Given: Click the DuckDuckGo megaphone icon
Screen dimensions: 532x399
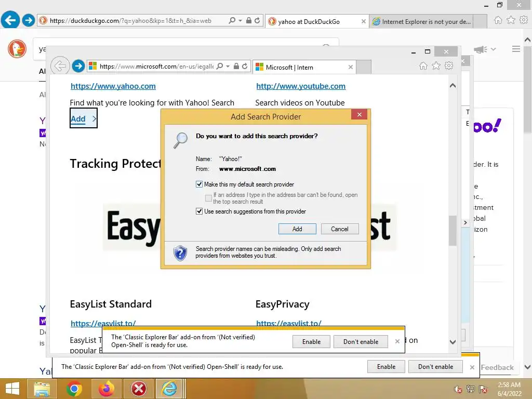Looking at the screenshot, I should click(x=481, y=49).
